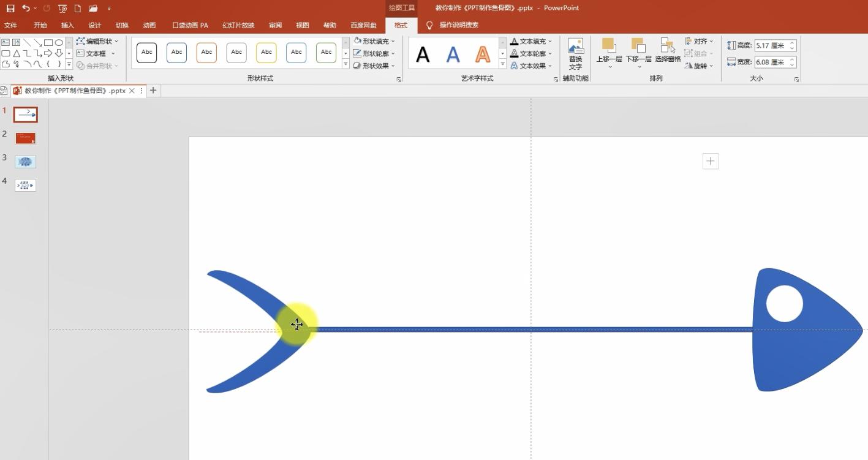This screenshot has width=868, height=460.
Task: 选择第一个白底形状样式 Abc
Action: pos(146,53)
